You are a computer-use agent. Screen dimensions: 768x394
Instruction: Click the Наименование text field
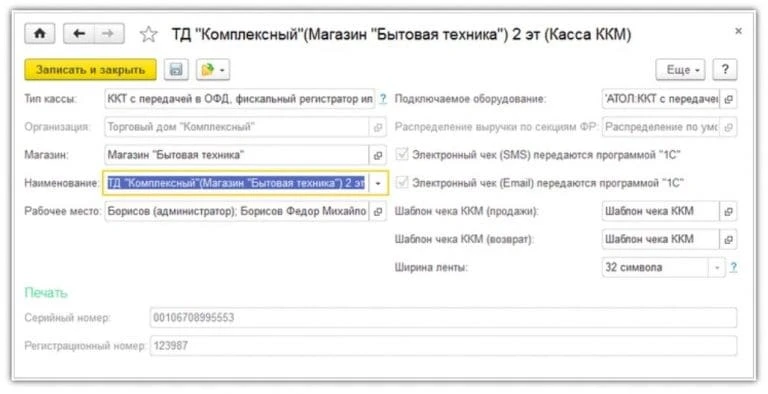click(236, 183)
